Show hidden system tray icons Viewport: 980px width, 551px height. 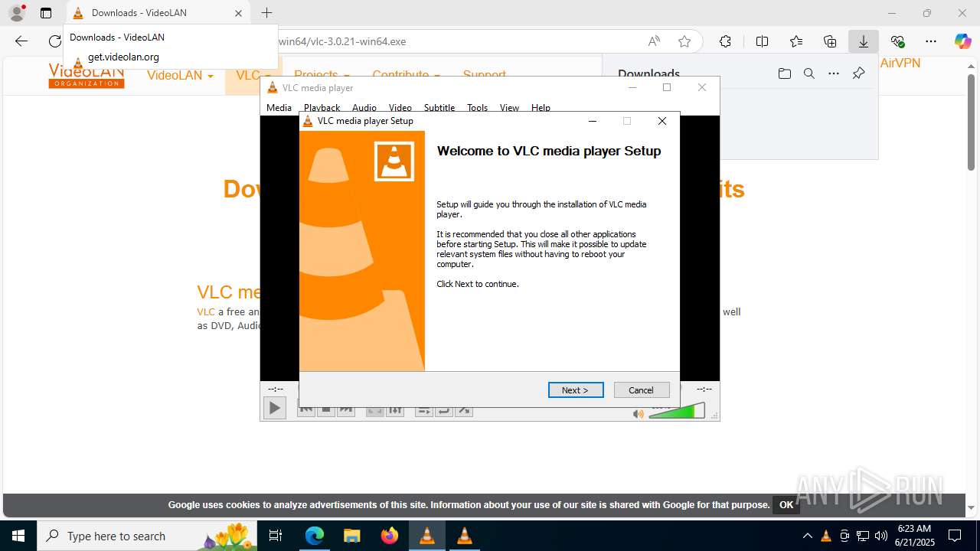[x=807, y=536]
